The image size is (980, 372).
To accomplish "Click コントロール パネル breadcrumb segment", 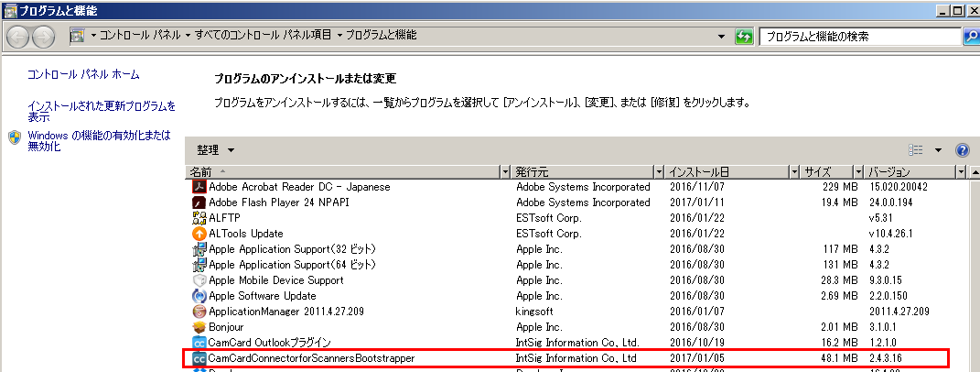I will tap(141, 36).
